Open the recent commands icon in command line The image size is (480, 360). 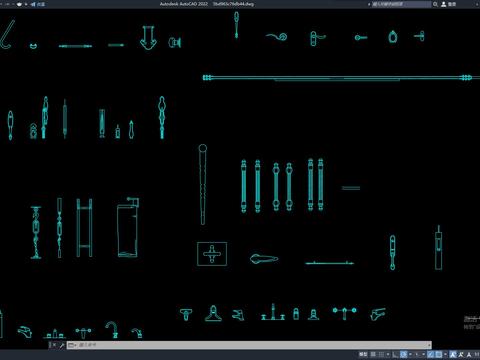click(x=72, y=345)
